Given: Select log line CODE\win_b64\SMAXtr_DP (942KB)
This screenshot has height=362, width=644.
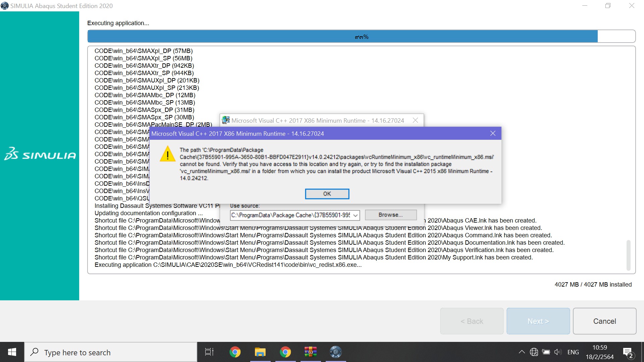Looking at the screenshot, I should coord(144,66).
